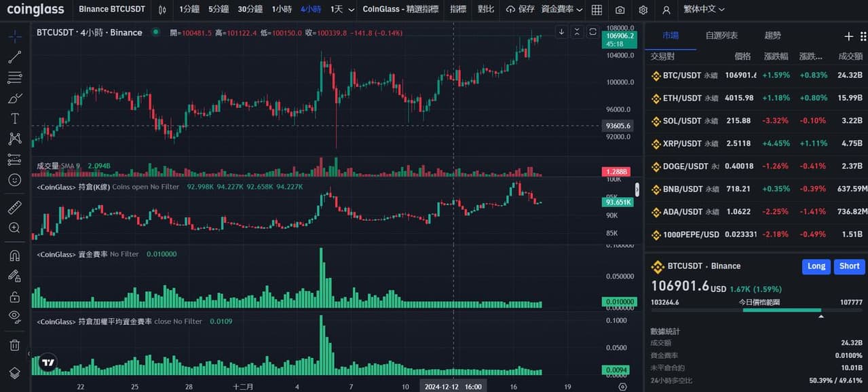This screenshot has height=392, width=868.
Task: Switch to the 趨勢 tab
Action: (x=772, y=36)
